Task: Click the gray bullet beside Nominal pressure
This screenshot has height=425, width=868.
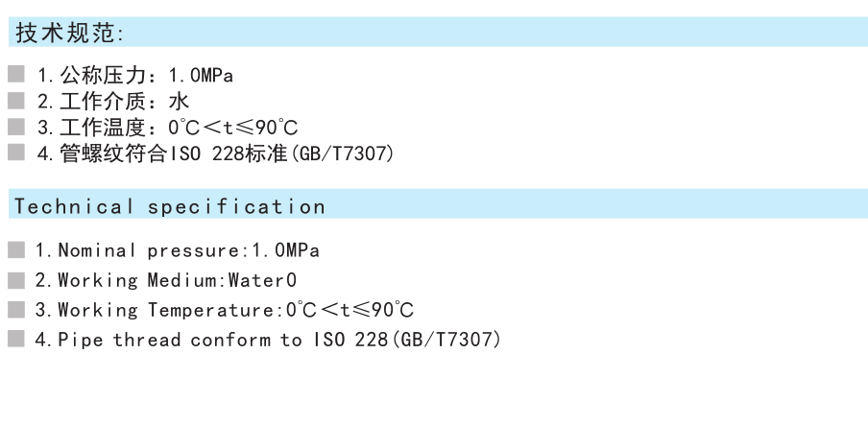Action: point(16,249)
